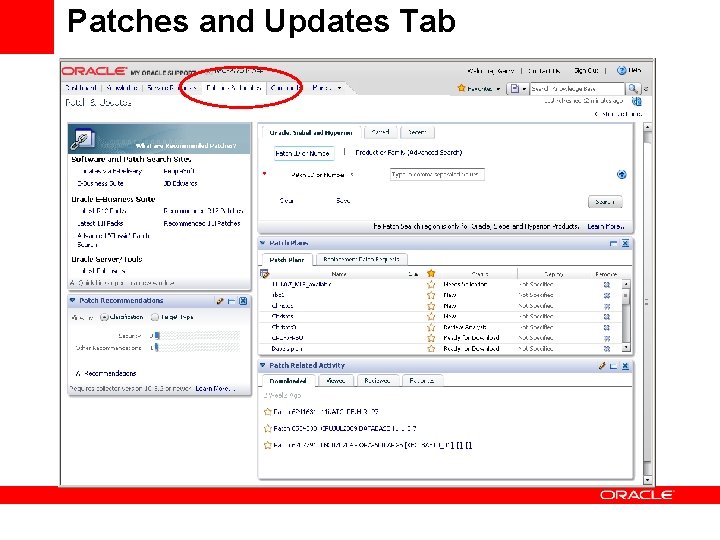Open the More tab dropdown arrow

pos(339,88)
